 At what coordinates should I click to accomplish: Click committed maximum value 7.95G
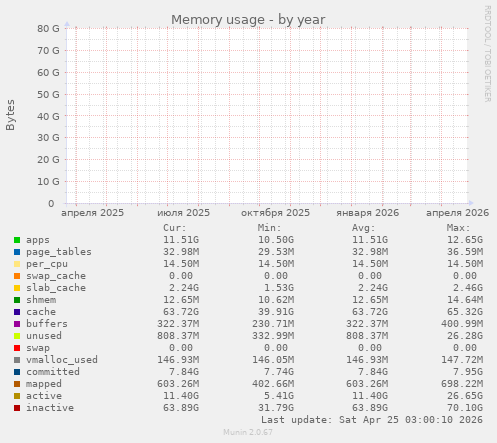pyautogui.click(x=468, y=372)
